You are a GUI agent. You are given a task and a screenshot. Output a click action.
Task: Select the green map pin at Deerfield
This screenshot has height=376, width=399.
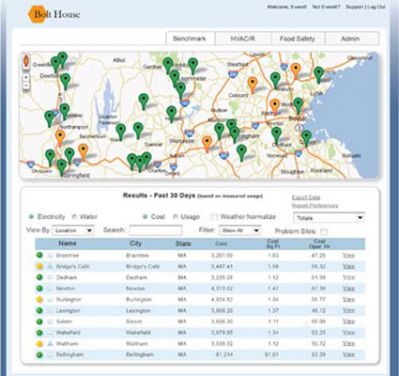pyautogui.click(x=66, y=81)
